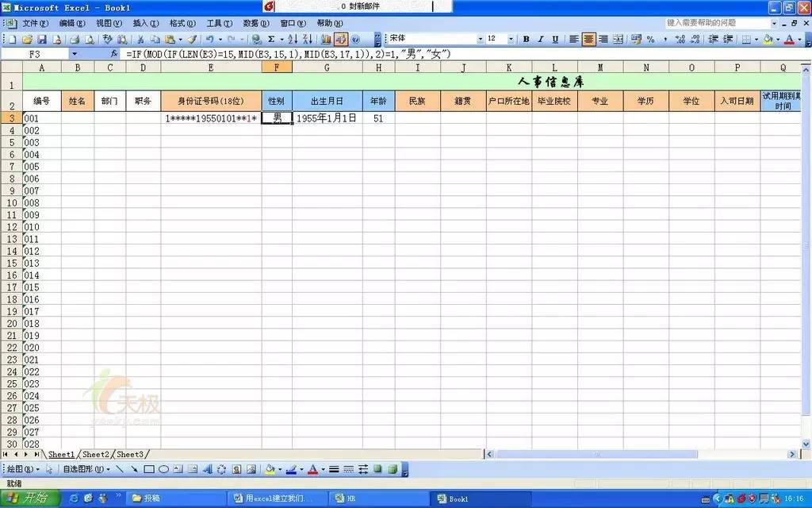Image resolution: width=812 pixels, height=508 pixels.
Task: Click the fx insert function button
Action: pyautogui.click(x=114, y=53)
